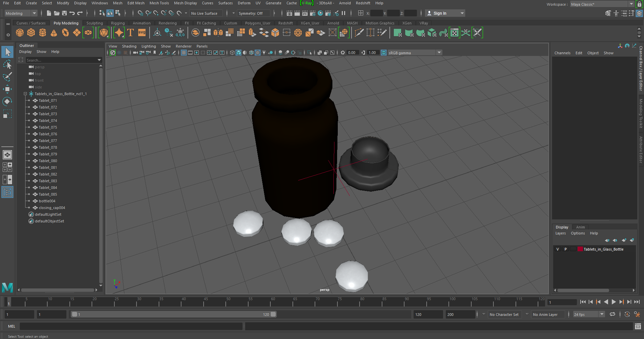
Task: Switch to the Rigging shelf tab
Action: coord(118,23)
